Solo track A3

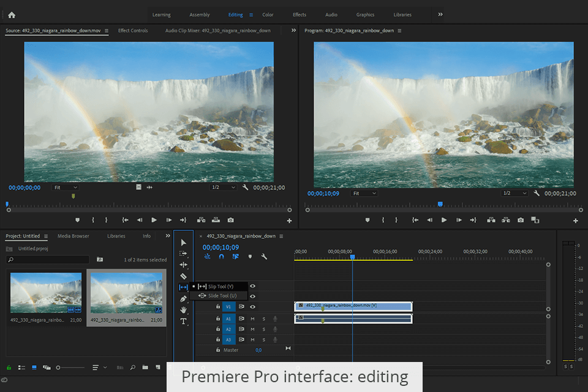[264, 340]
